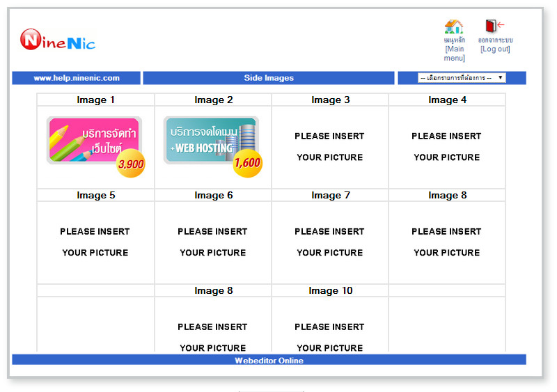Click the [Log out] text link
This screenshot has height=392, width=557.
point(495,49)
